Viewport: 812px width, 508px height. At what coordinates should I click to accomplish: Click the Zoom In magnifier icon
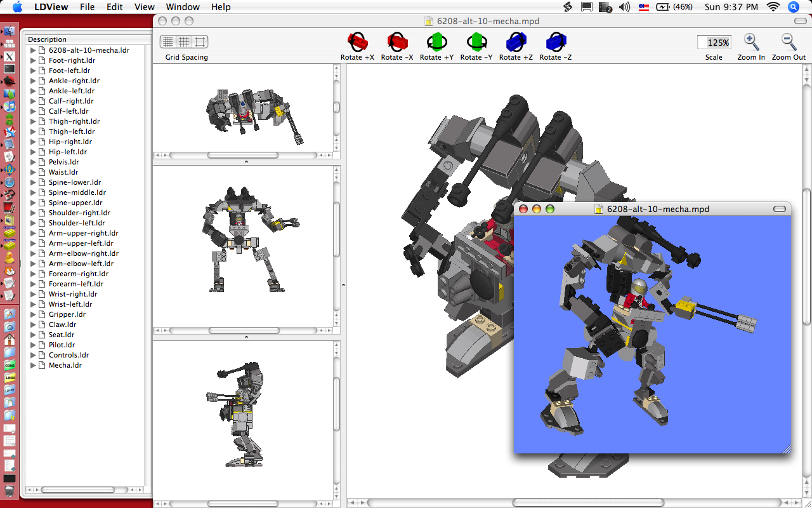[x=751, y=41]
